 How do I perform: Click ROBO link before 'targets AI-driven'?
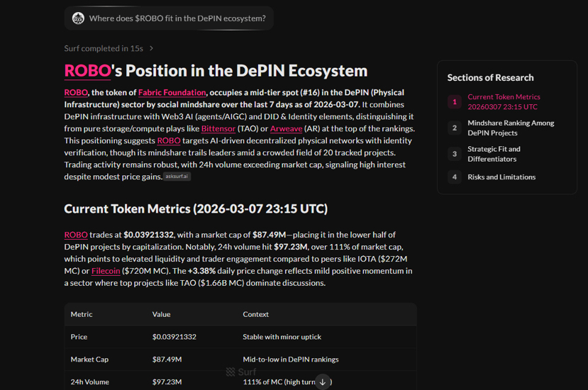(x=169, y=140)
